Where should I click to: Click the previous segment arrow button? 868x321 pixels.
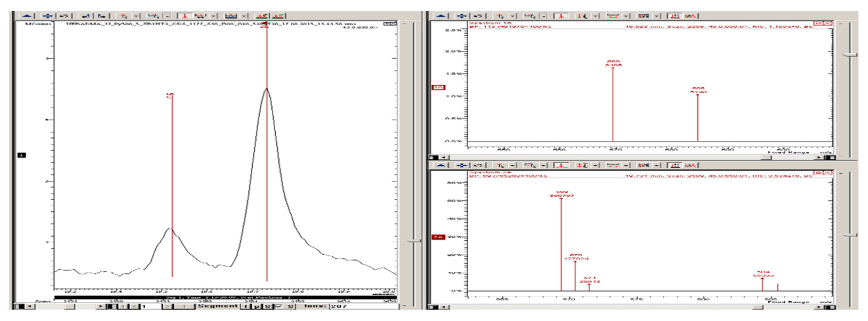click(135, 307)
